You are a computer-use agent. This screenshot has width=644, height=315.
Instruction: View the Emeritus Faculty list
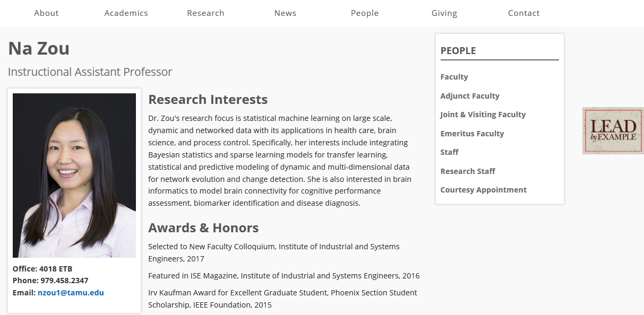(472, 134)
